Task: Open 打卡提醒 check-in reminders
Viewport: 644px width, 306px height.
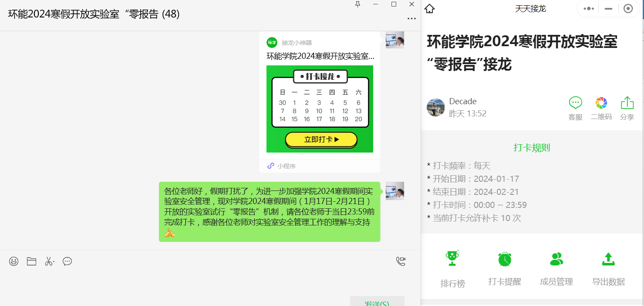Action: (x=504, y=267)
